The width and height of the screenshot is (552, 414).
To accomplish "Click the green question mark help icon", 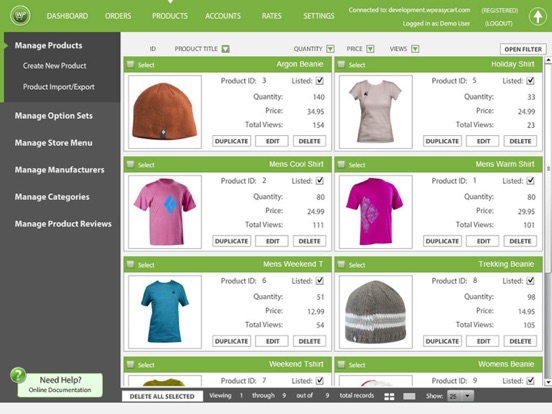I will point(18,375).
